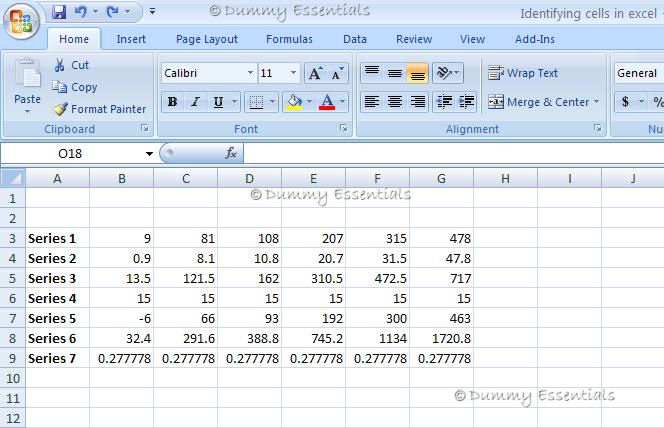Select the row 5 header

(13, 278)
